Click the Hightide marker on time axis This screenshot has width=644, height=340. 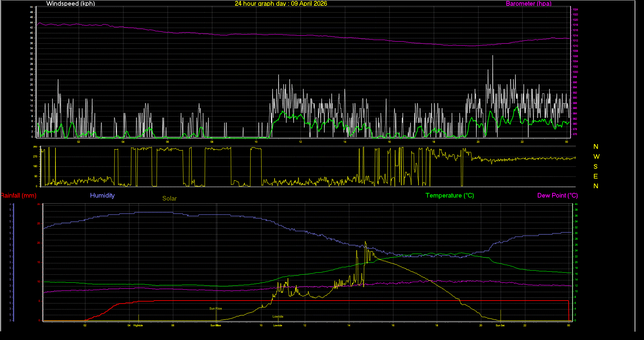click(x=138, y=325)
